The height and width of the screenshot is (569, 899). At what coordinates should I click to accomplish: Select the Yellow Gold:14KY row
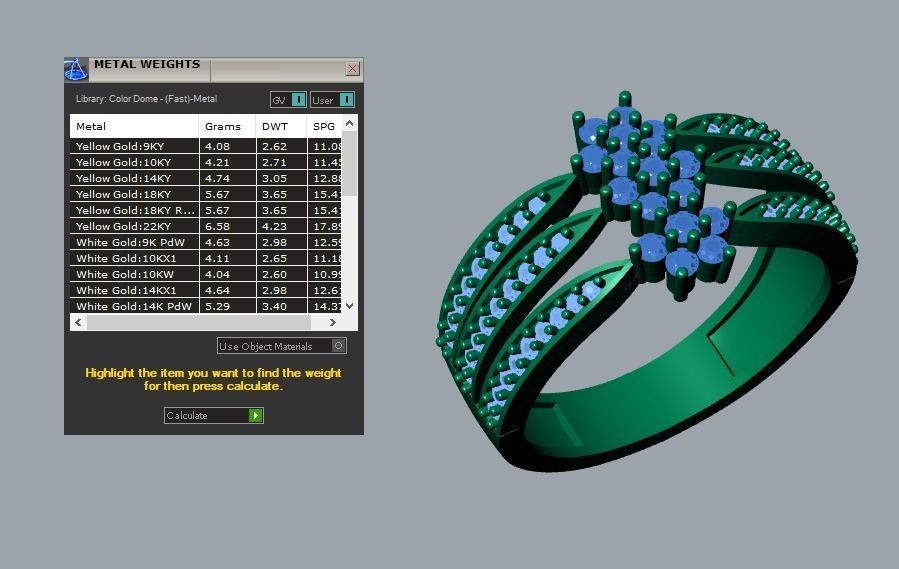[x=206, y=178]
